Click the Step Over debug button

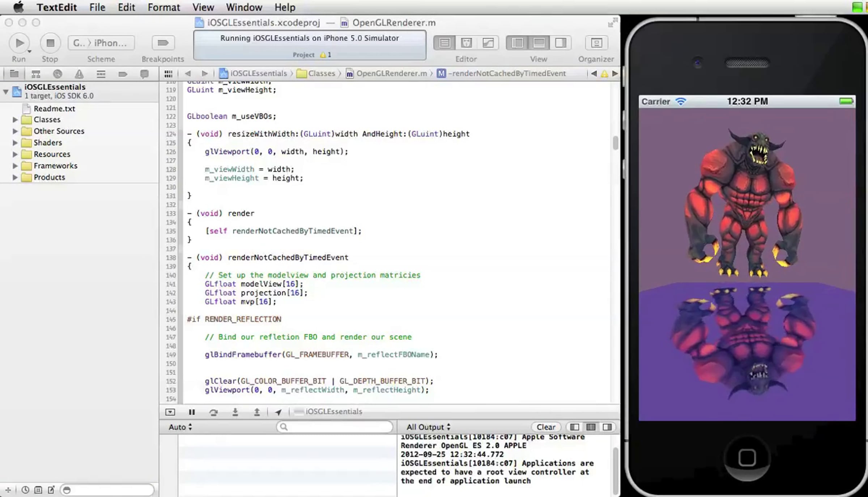pyautogui.click(x=213, y=412)
